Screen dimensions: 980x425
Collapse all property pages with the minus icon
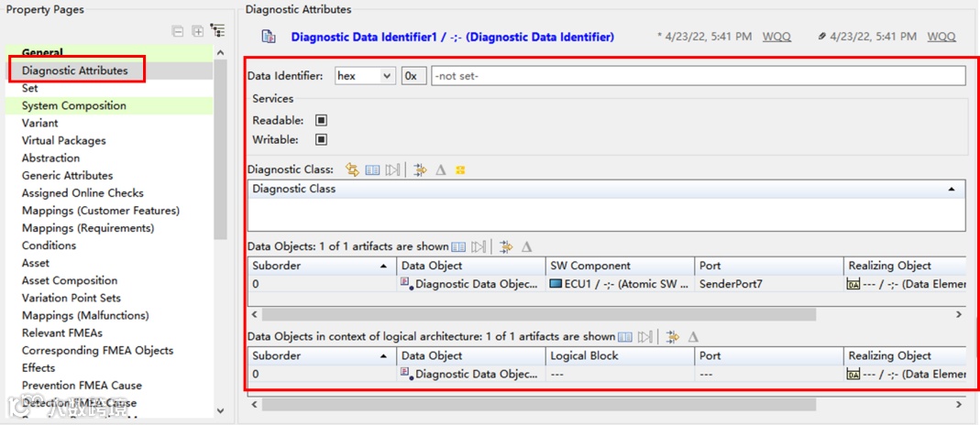tap(178, 31)
